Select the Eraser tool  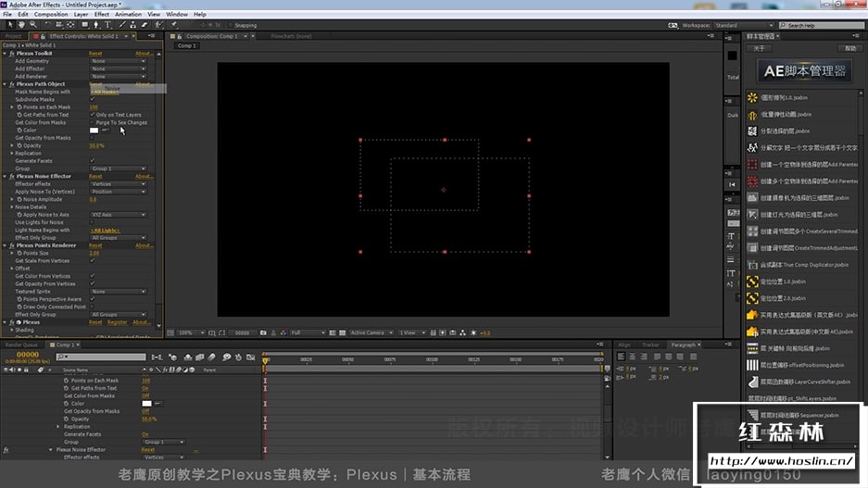pyautogui.click(x=145, y=25)
